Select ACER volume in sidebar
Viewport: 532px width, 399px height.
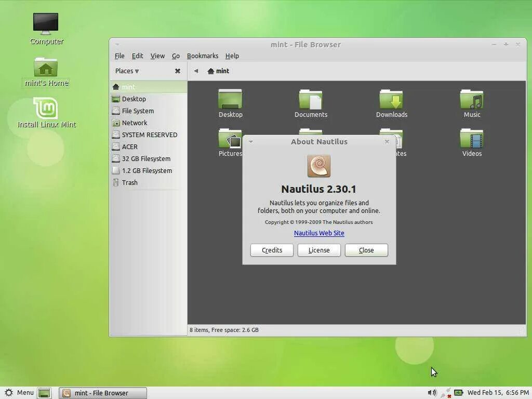148,147
